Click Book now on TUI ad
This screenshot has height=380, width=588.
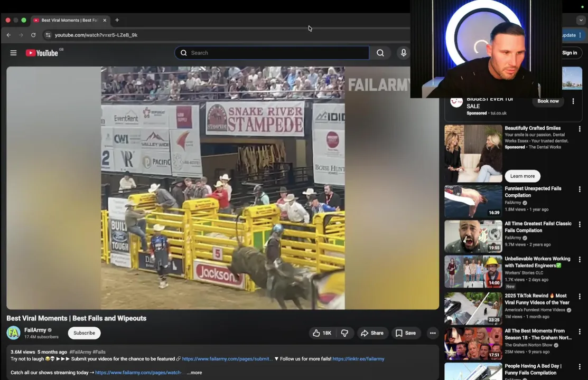click(x=548, y=101)
